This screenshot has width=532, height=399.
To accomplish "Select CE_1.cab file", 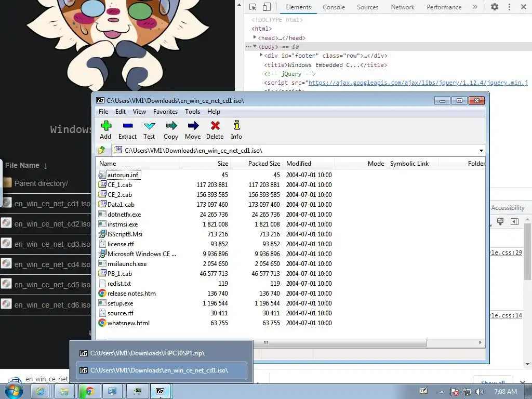I will pos(119,185).
